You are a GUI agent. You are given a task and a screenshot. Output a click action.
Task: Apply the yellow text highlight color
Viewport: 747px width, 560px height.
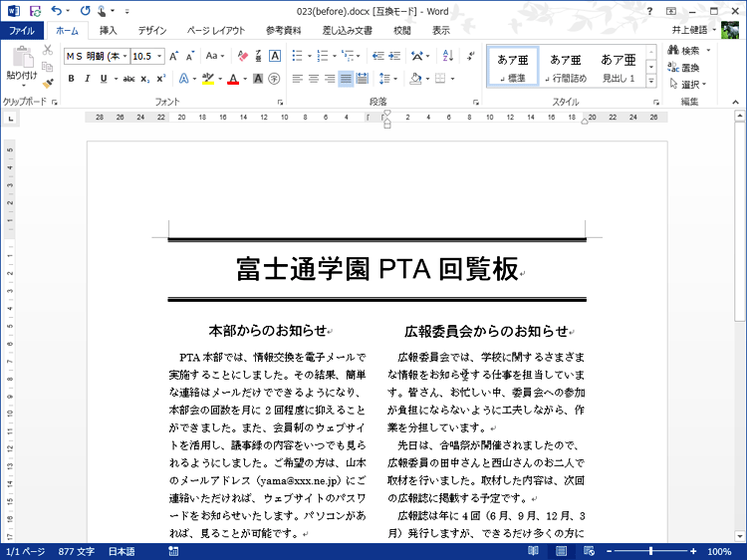point(208,79)
